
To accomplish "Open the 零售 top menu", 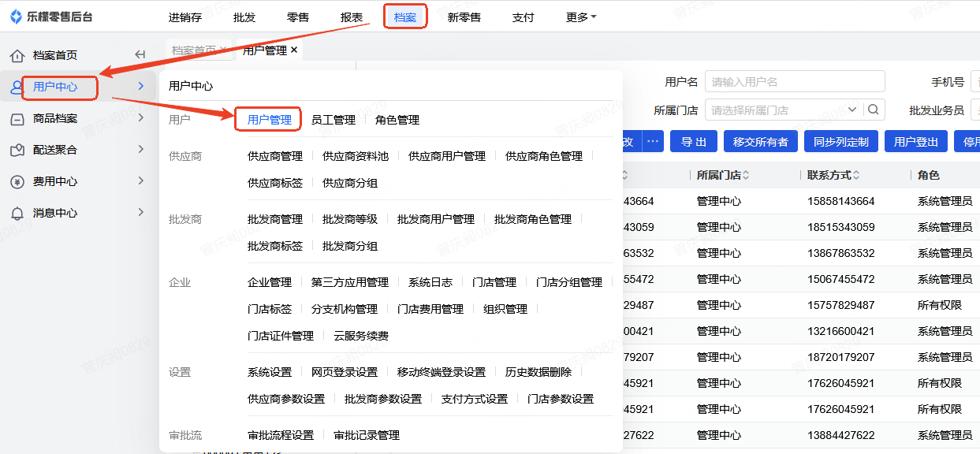I will (x=298, y=17).
